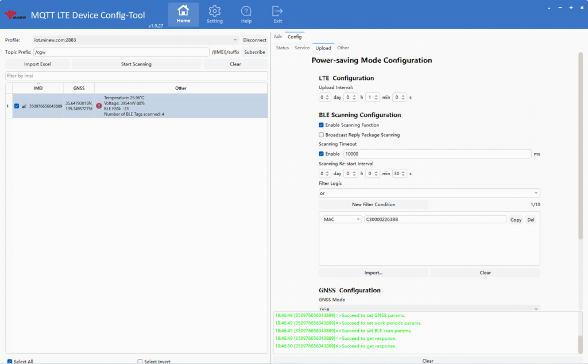Click the New Filter Condition button

[373, 204]
